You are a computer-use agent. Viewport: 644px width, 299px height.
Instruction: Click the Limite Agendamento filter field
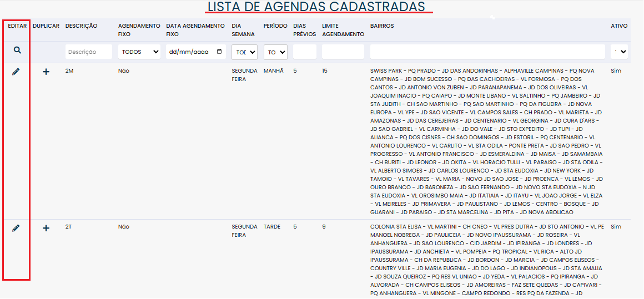[343, 52]
